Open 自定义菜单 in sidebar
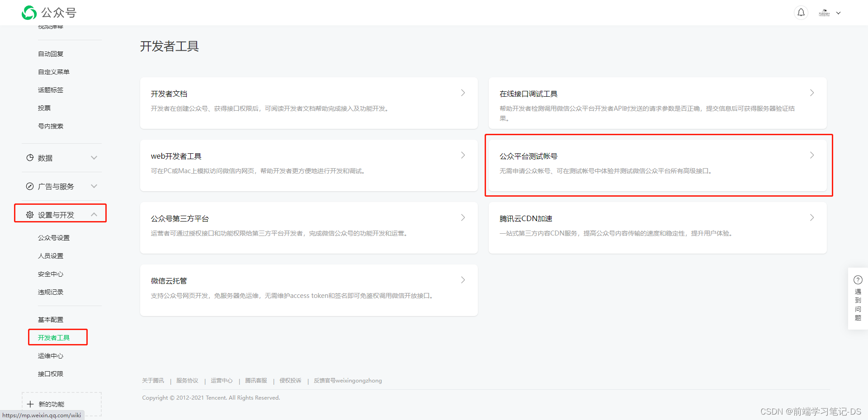Viewport: 868px width, 420px height. (x=54, y=72)
